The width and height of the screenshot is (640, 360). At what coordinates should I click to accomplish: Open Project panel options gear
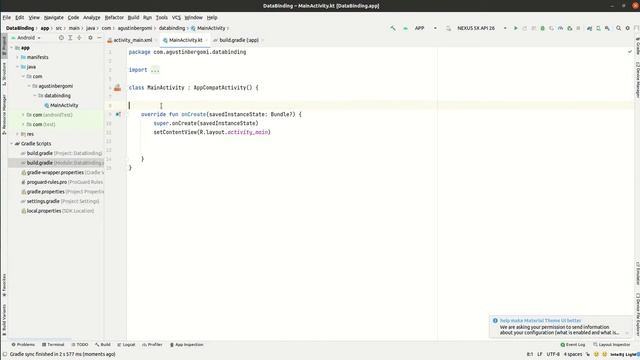tap(90, 38)
